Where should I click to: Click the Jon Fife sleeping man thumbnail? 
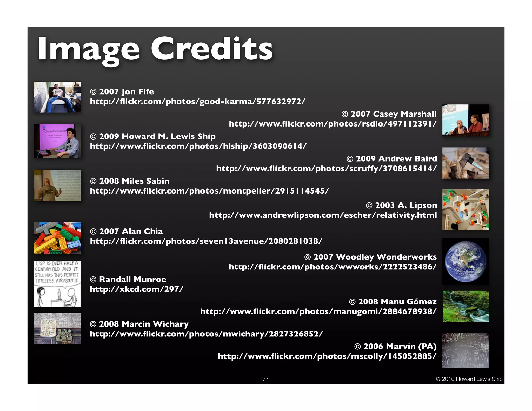(x=57, y=97)
